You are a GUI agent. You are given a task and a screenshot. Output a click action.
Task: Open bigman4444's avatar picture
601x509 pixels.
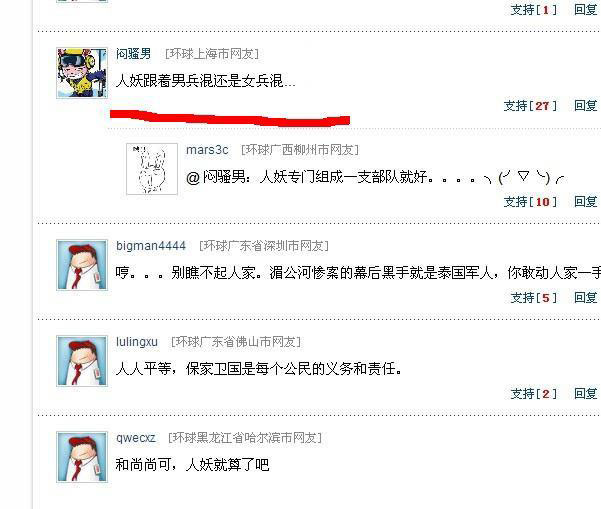pyautogui.click(x=82, y=265)
